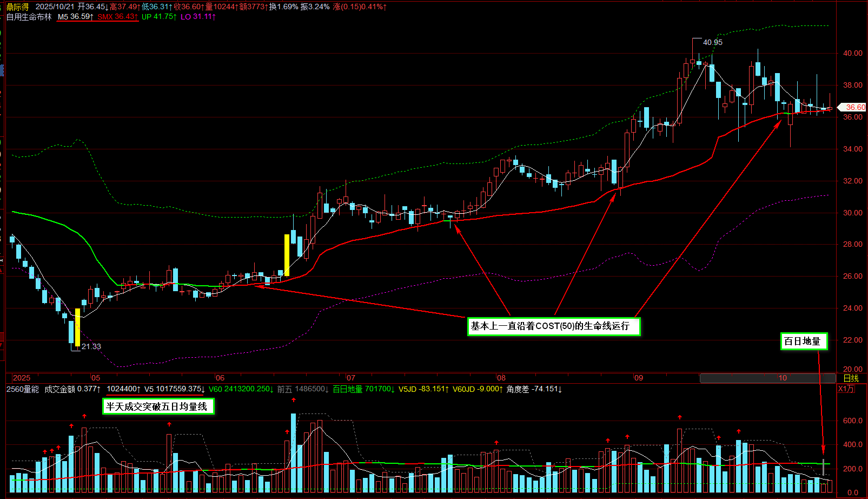868x499 pixels.
Task: Click the X1万 volume unit label
Action: tap(847, 389)
